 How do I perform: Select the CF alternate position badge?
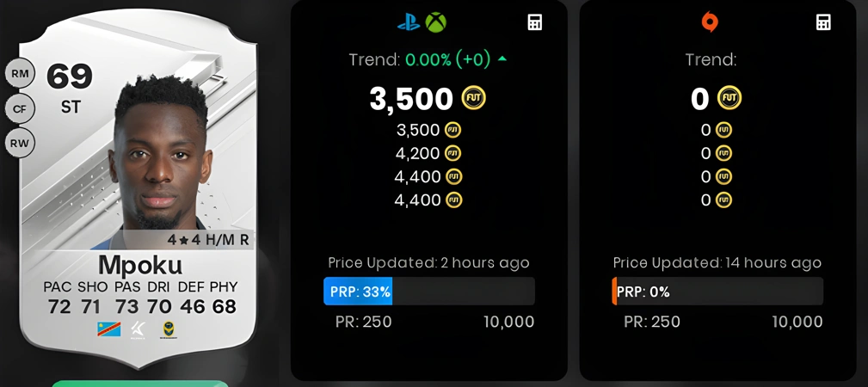pyautogui.click(x=20, y=108)
